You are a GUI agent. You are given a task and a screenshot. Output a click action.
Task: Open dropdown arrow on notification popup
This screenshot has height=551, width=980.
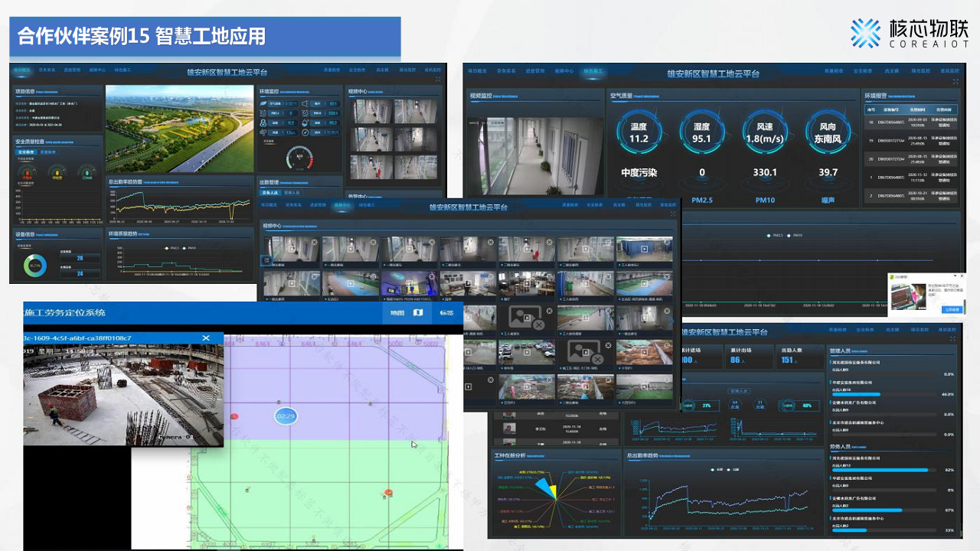955,275
